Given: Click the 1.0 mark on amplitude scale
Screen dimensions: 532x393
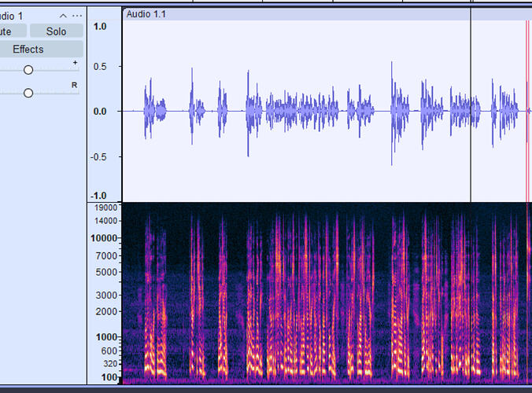Looking at the screenshot, I should pos(100,26).
